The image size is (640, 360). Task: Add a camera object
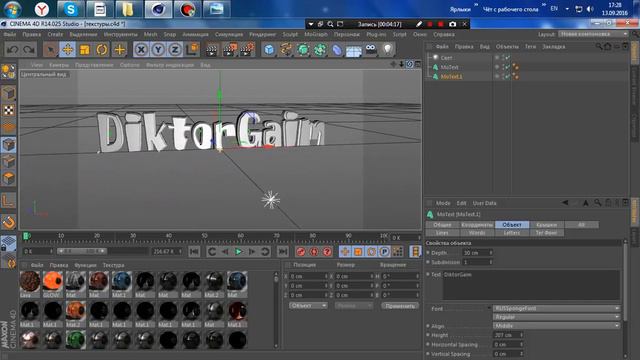coord(371,50)
